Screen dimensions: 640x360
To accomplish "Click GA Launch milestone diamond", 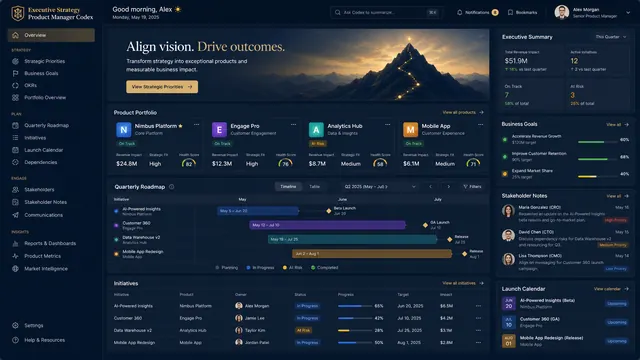I will coord(425,225).
